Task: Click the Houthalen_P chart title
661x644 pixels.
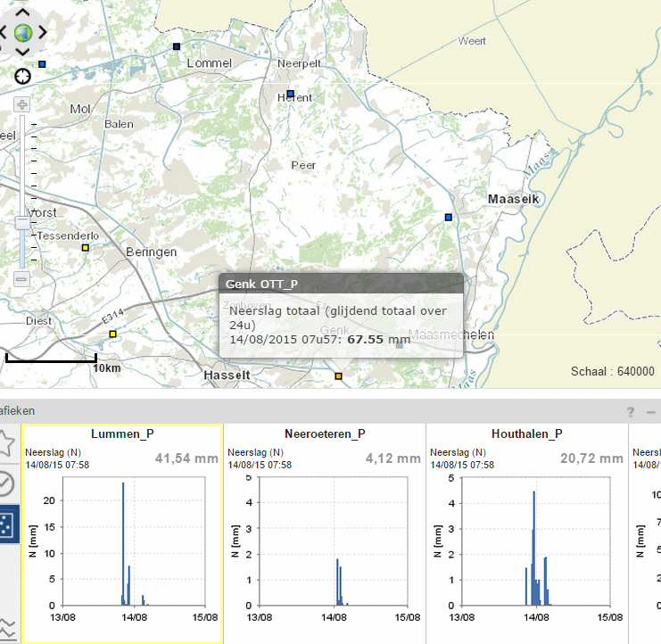Action: [x=527, y=433]
